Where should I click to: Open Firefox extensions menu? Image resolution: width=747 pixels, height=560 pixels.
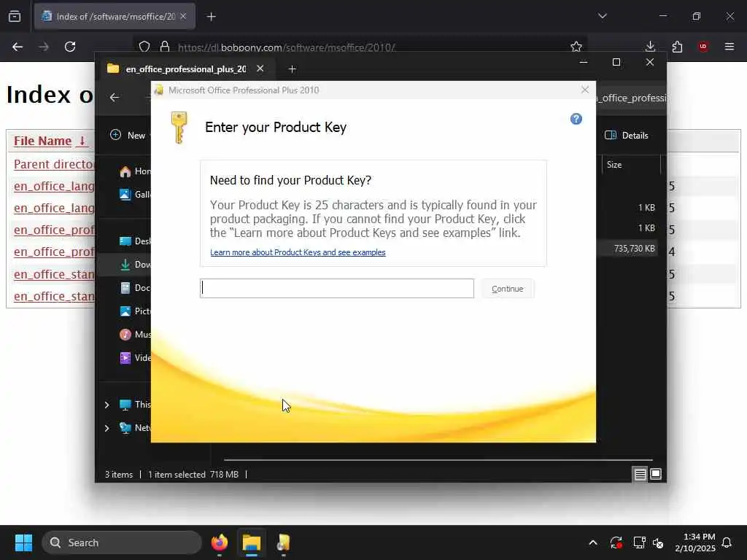pos(677,47)
